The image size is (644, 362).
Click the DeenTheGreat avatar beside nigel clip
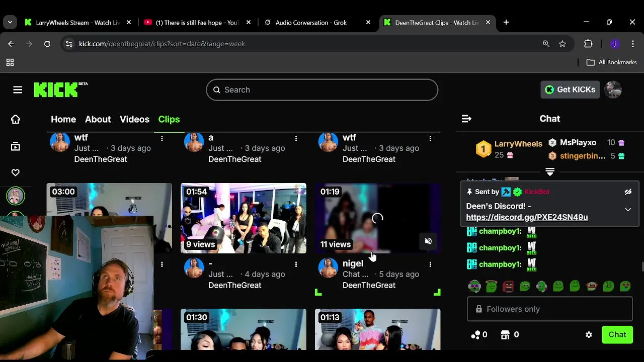click(328, 268)
